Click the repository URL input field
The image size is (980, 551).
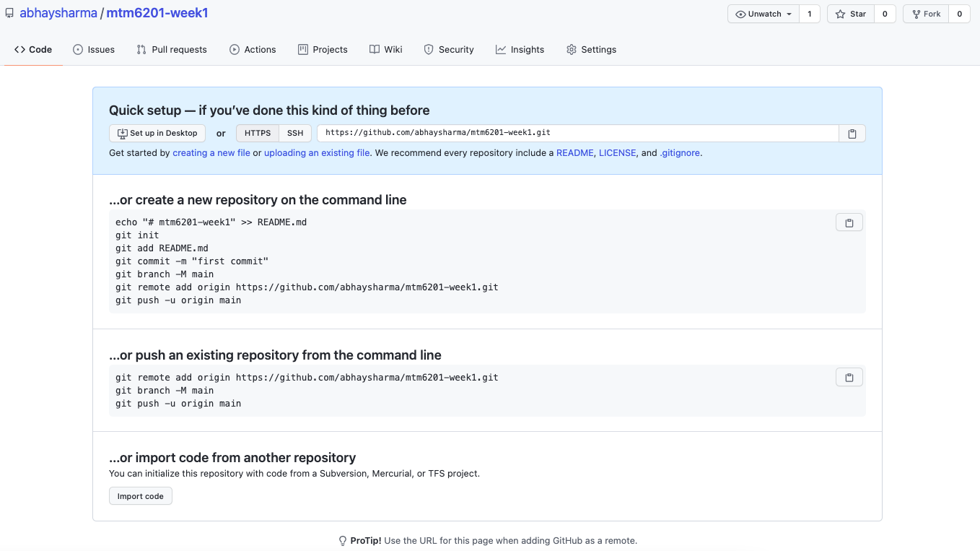click(x=578, y=134)
